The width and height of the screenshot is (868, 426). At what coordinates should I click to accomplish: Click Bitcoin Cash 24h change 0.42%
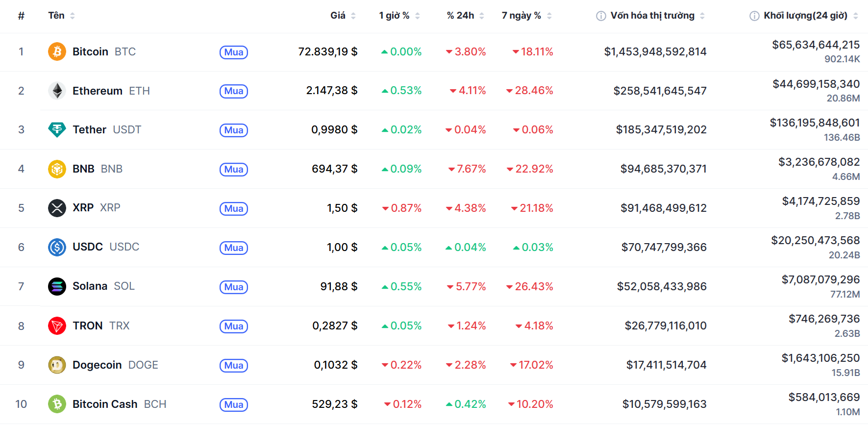[466, 404]
